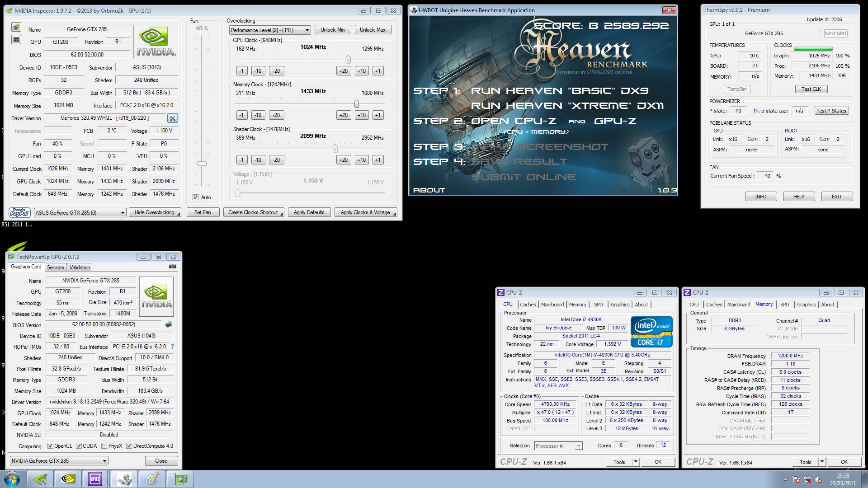
Task: Show hidden system tray icons
Action: click(x=785, y=480)
